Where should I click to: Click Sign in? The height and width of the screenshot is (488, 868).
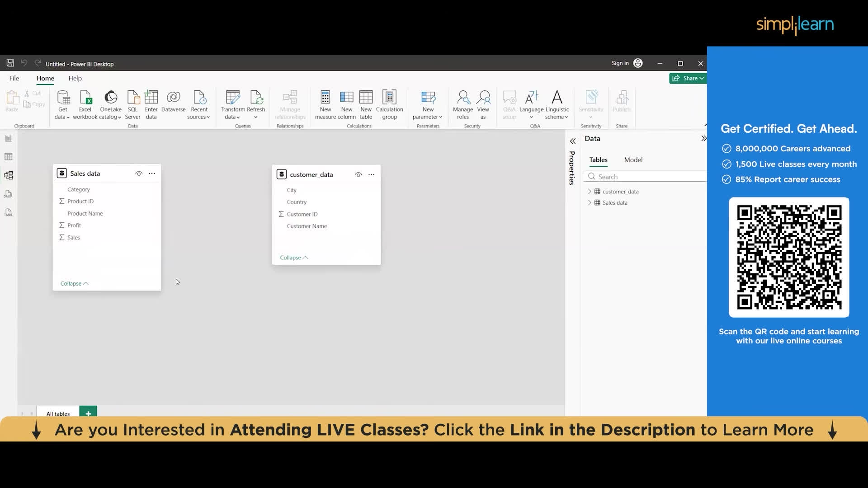point(620,63)
